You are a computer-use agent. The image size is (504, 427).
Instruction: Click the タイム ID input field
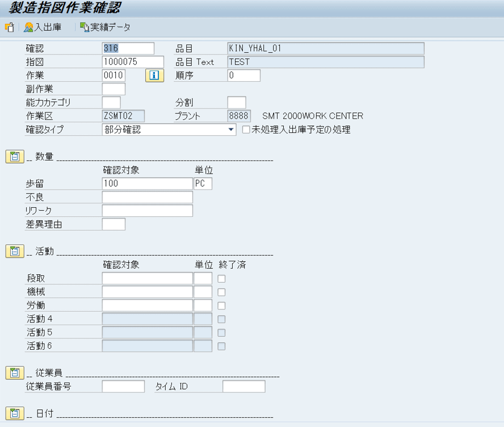[243, 387]
